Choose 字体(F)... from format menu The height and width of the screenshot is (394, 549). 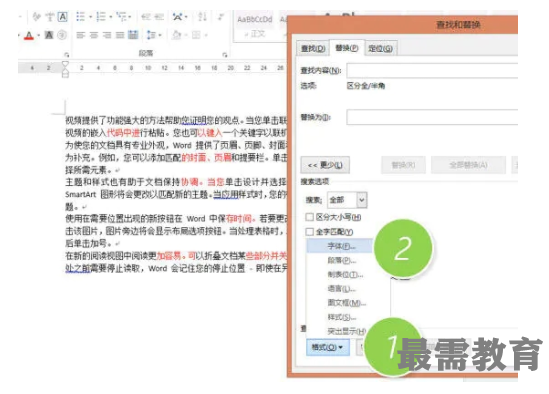click(339, 246)
